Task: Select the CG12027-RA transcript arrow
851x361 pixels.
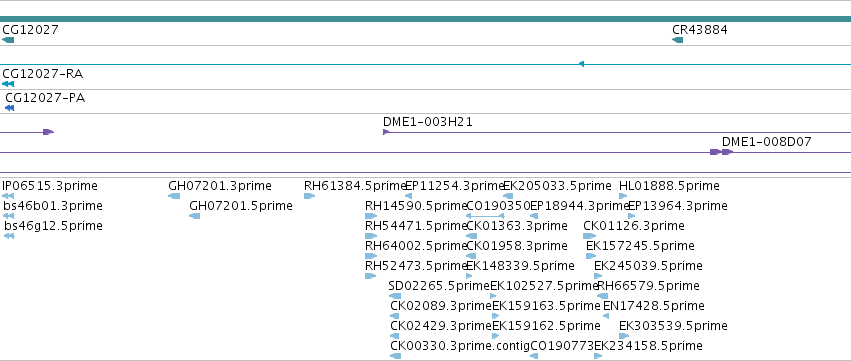Action: tap(8, 84)
